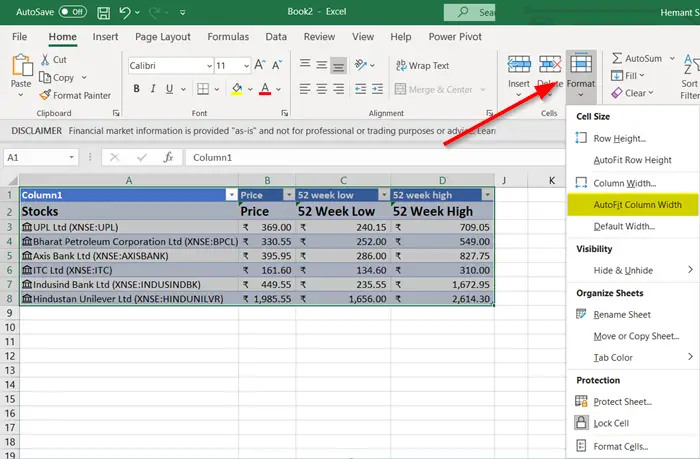Toggle Bold formatting
The height and width of the screenshot is (459, 700).
coord(136,89)
